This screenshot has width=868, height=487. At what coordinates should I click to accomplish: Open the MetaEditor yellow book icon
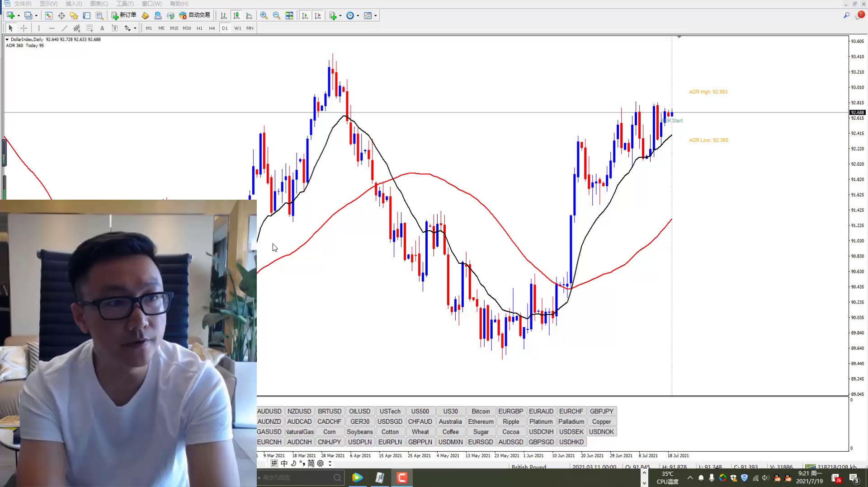pyautogui.click(x=145, y=16)
